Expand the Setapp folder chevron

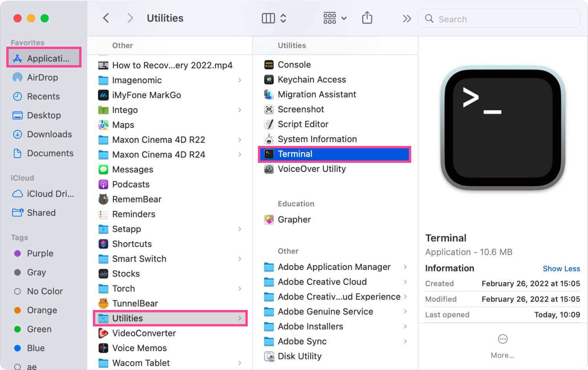[x=240, y=229]
